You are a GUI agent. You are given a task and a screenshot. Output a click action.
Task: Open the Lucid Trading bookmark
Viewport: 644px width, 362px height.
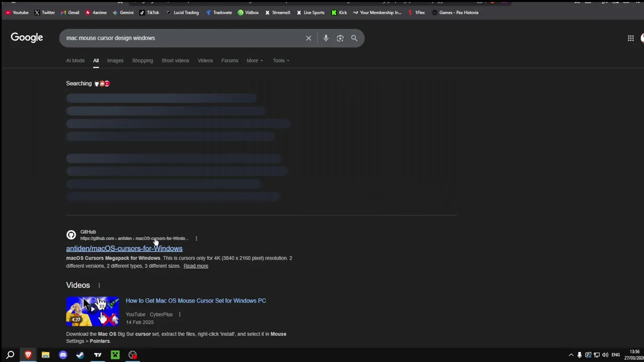182,13
